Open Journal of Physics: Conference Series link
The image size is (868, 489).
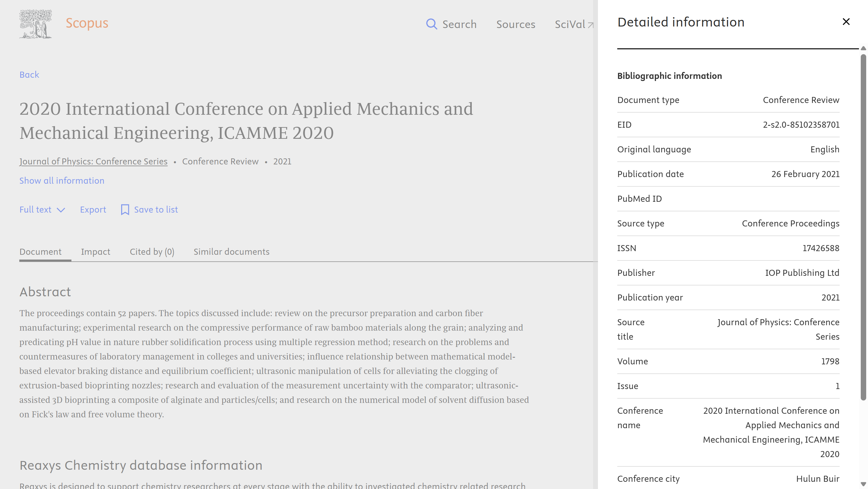pos(93,161)
